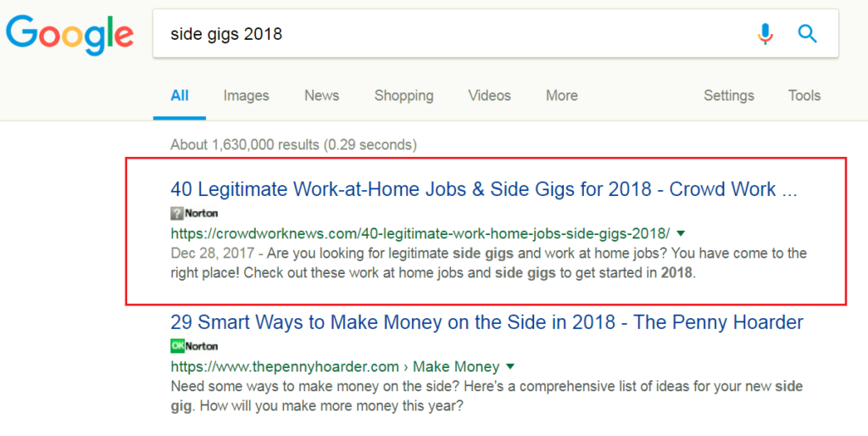The height and width of the screenshot is (436, 868).
Task: Expand the More search categories menu
Action: (x=562, y=96)
